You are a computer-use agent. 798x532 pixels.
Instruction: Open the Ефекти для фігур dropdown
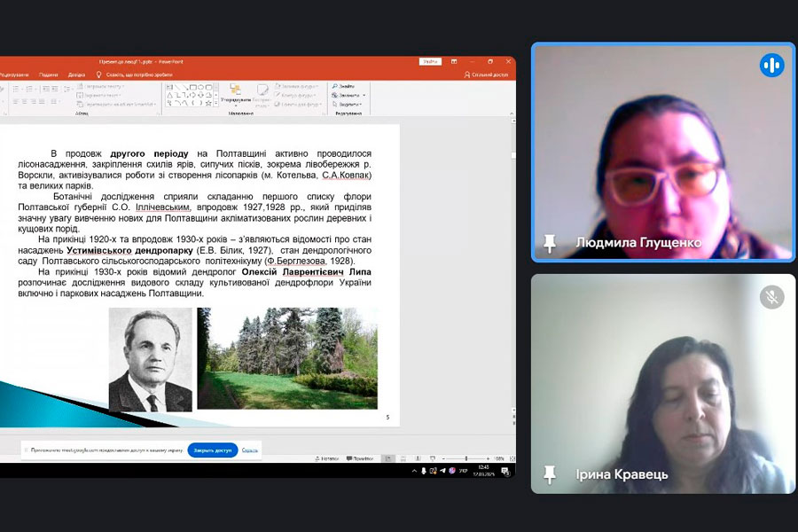click(x=298, y=105)
